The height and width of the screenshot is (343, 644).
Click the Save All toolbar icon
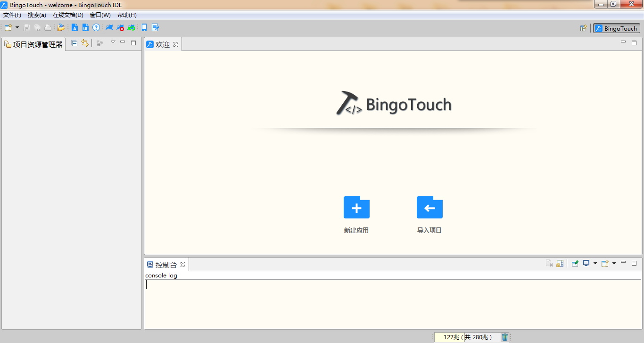coord(37,28)
